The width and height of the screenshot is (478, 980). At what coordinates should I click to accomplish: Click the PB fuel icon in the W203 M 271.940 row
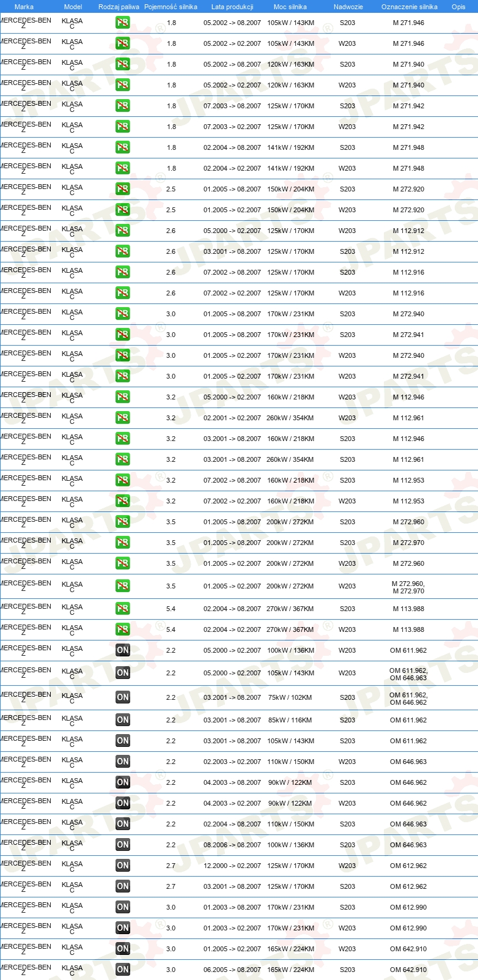click(x=123, y=85)
